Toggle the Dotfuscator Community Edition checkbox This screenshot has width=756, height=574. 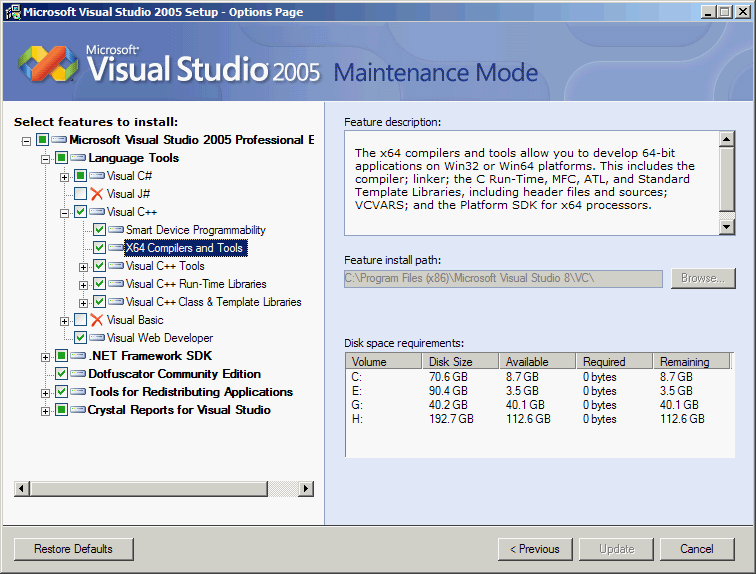click(x=61, y=374)
